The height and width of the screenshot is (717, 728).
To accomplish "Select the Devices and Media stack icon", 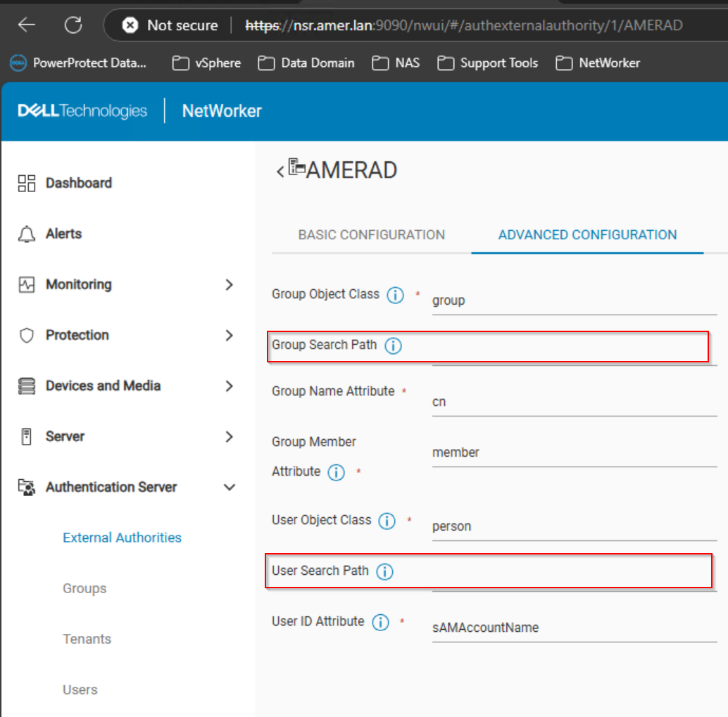I will point(27,385).
